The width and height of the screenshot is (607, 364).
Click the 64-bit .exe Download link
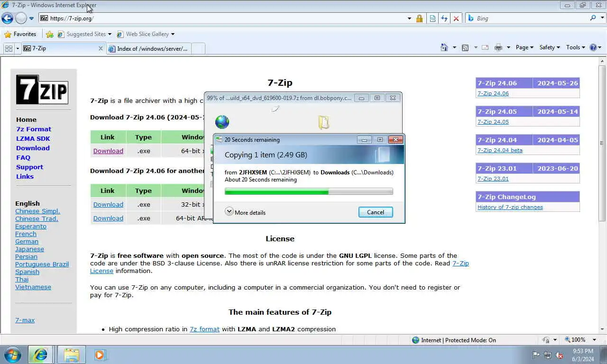(108, 151)
